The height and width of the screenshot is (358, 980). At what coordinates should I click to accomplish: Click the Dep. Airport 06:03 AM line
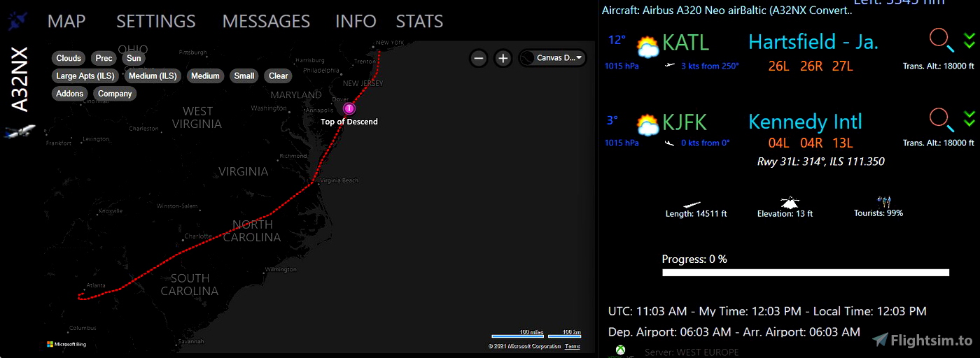(x=734, y=332)
